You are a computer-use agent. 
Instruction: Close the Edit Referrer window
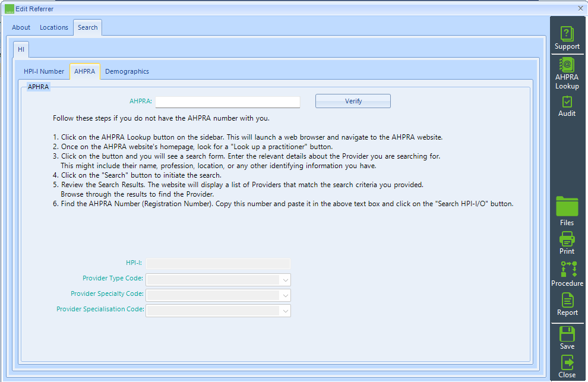(x=580, y=8)
